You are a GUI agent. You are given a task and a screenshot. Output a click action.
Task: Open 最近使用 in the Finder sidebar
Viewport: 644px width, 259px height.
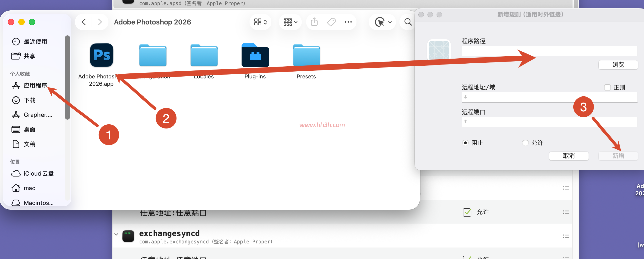[29, 42]
